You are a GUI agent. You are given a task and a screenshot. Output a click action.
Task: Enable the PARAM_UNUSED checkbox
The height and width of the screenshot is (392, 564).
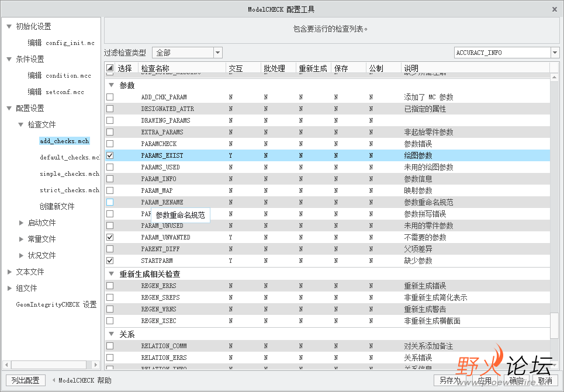(x=110, y=226)
